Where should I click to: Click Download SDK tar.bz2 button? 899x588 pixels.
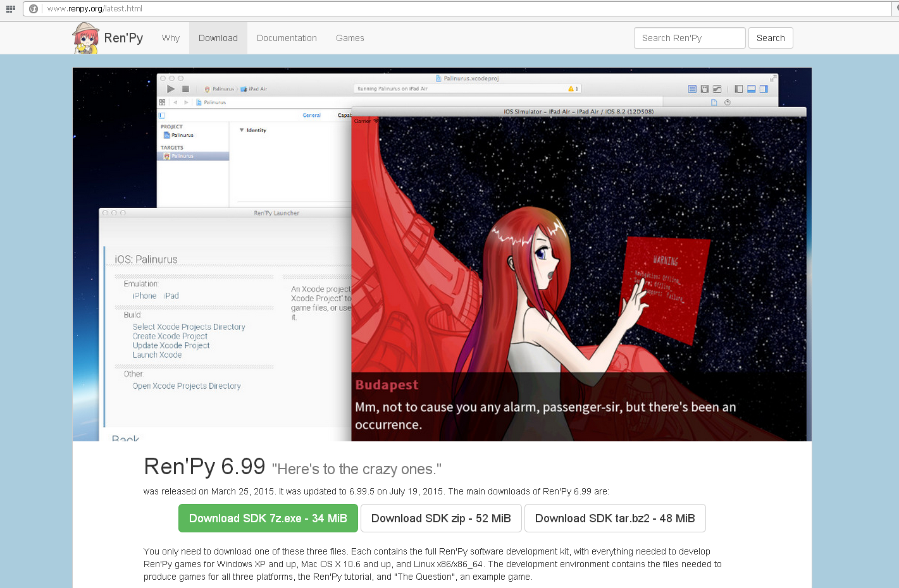[615, 518]
